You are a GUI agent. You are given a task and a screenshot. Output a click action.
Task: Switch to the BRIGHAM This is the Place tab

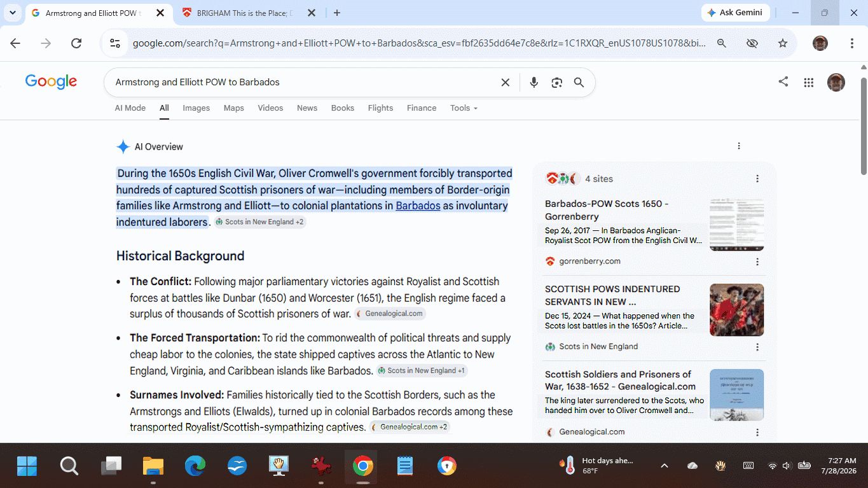(x=240, y=13)
